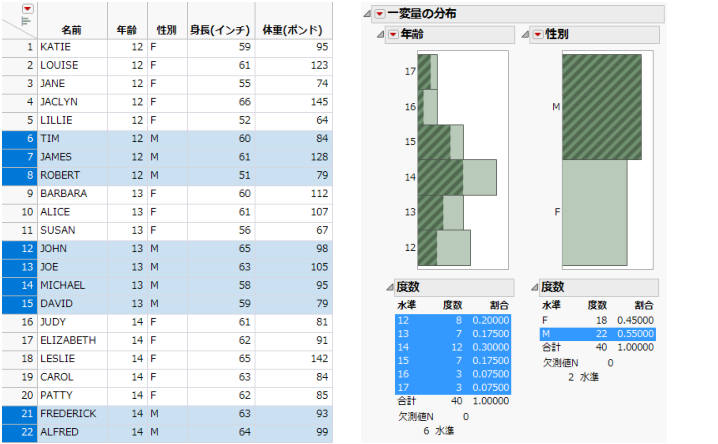
Task: Click the 合計 row in 年齢 frequency table
Action: coord(453,401)
